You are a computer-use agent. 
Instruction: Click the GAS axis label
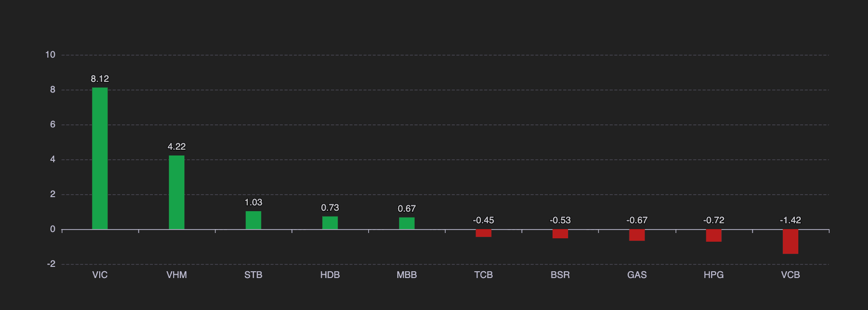coord(637,275)
